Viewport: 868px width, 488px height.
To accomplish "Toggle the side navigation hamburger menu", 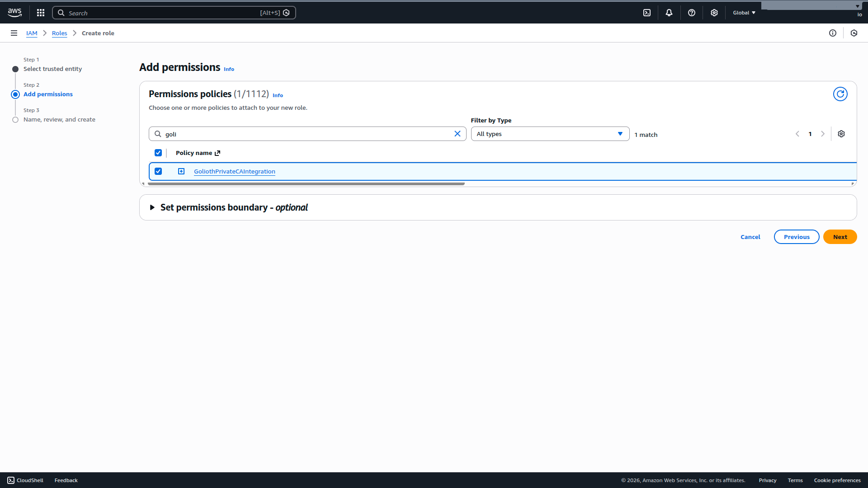I will tap(14, 33).
